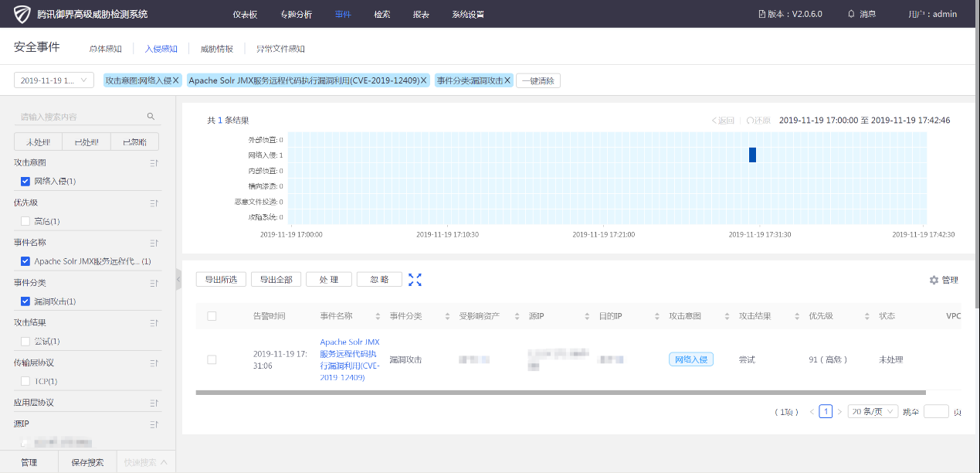Viewport: 980px width, 473px height.
Task: Click the Tencent shield logo icon
Action: coord(22,14)
